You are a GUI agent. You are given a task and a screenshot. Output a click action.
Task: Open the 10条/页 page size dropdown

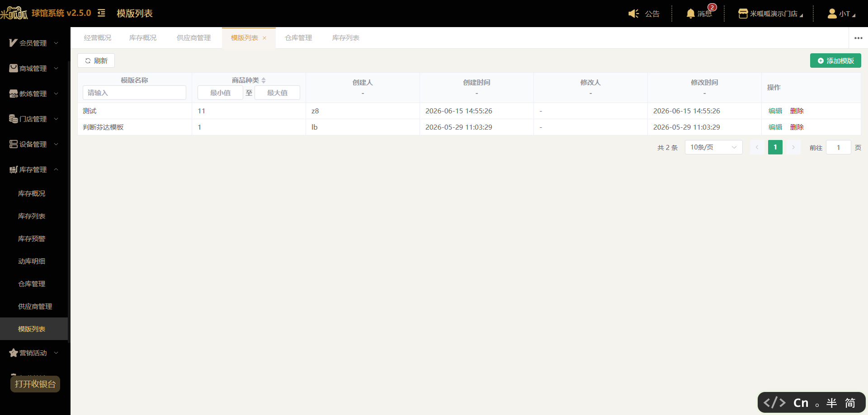pyautogui.click(x=713, y=147)
